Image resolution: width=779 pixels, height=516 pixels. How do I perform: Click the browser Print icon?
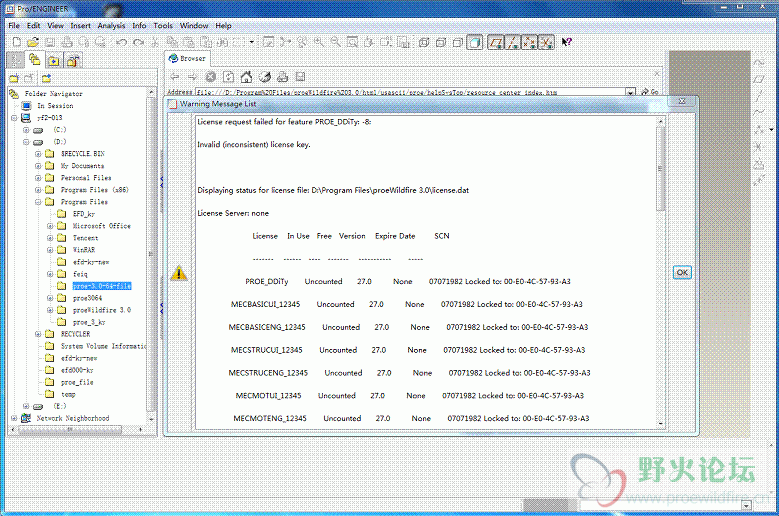coord(283,77)
